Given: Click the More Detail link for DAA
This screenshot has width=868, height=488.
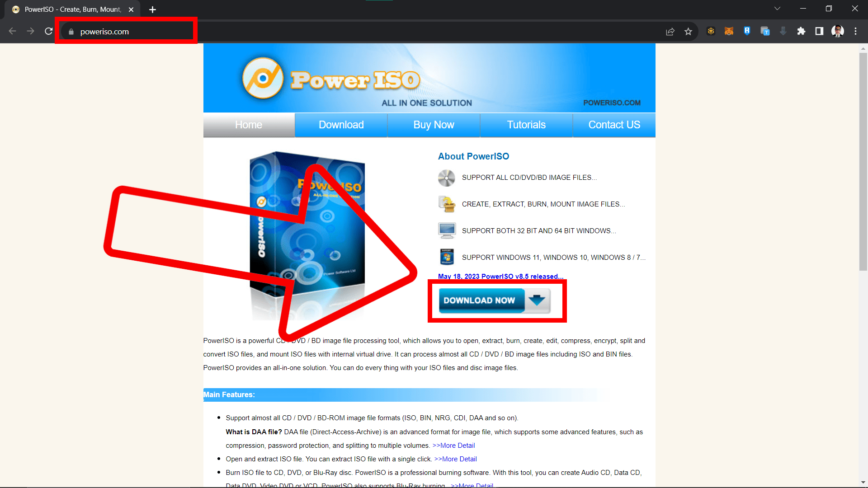Looking at the screenshot, I should (455, 445).
